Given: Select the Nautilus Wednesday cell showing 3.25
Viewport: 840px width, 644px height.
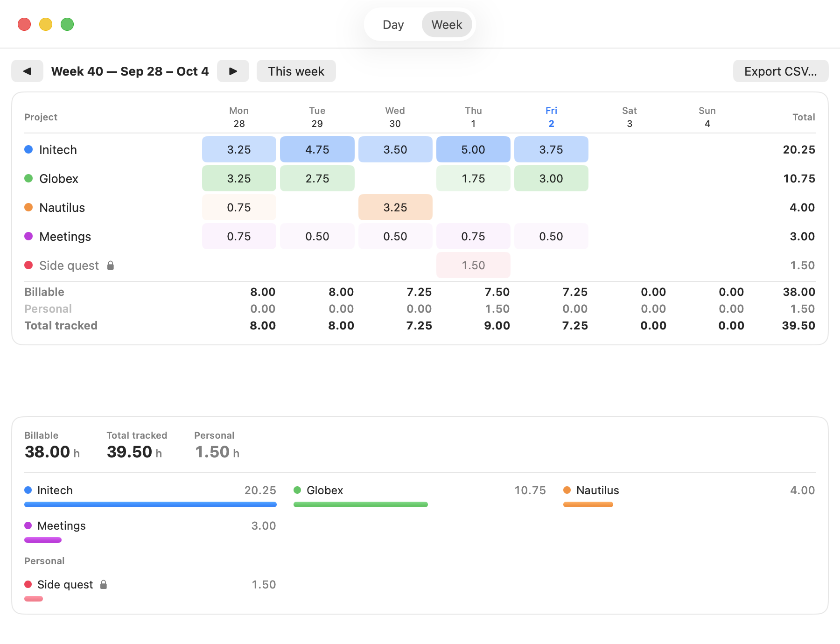Looking at the screenshot, I should pyautogui.click(x=395, y=207).
